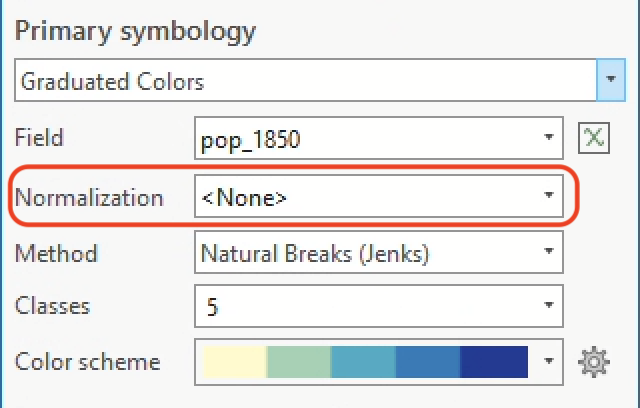Choose the medium blue color swatch
The height and width of the screenshot is (408, 640).
pos(428,361)
